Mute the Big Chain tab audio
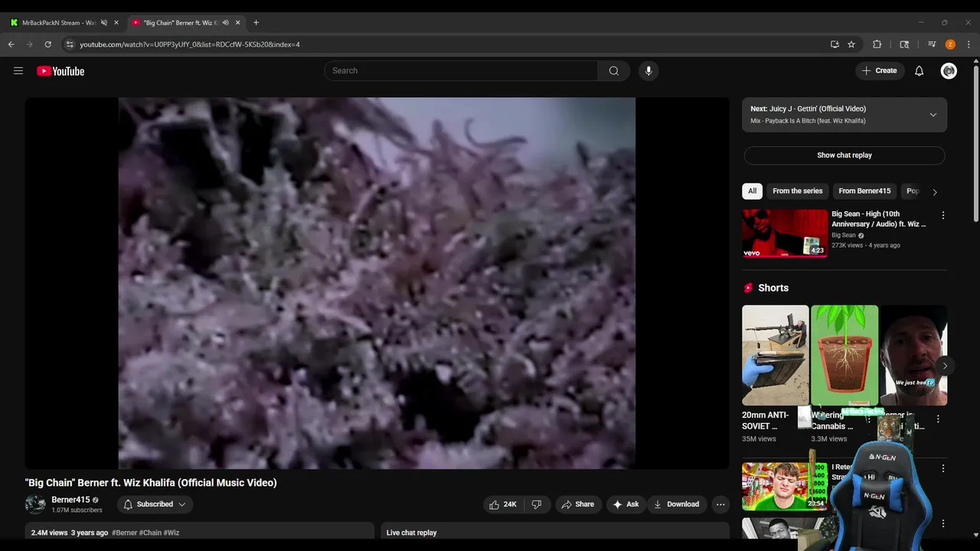The width and height of the screenshot is (980, 551). 225,23
